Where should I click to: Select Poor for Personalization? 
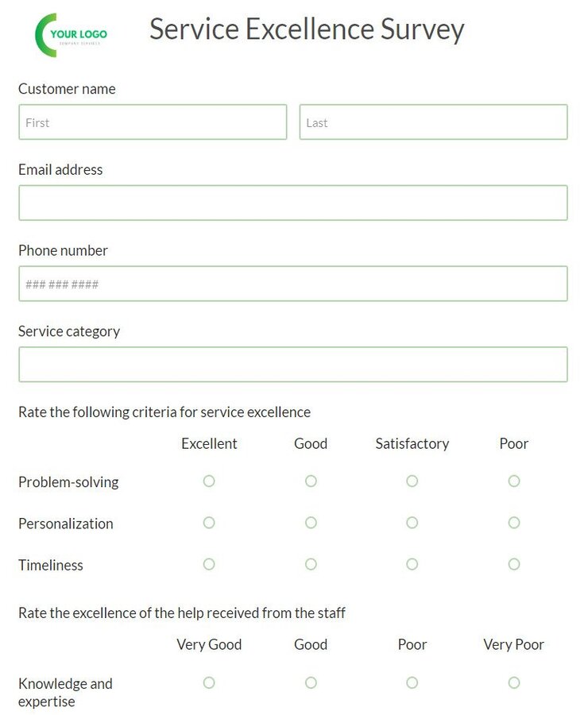pos(514,523)
